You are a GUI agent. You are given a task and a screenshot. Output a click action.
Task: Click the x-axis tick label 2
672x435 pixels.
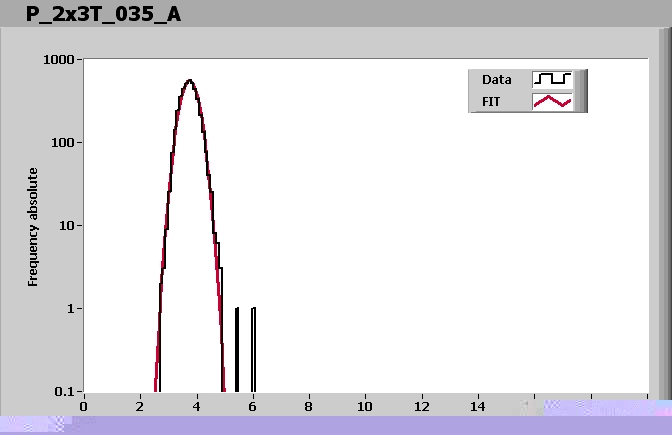click(140, 406)
